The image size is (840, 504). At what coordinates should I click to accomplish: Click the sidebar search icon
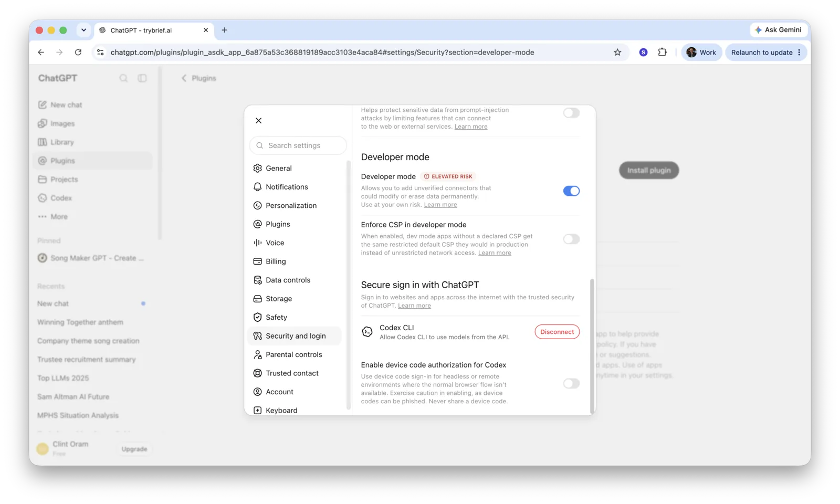point(123,78)
